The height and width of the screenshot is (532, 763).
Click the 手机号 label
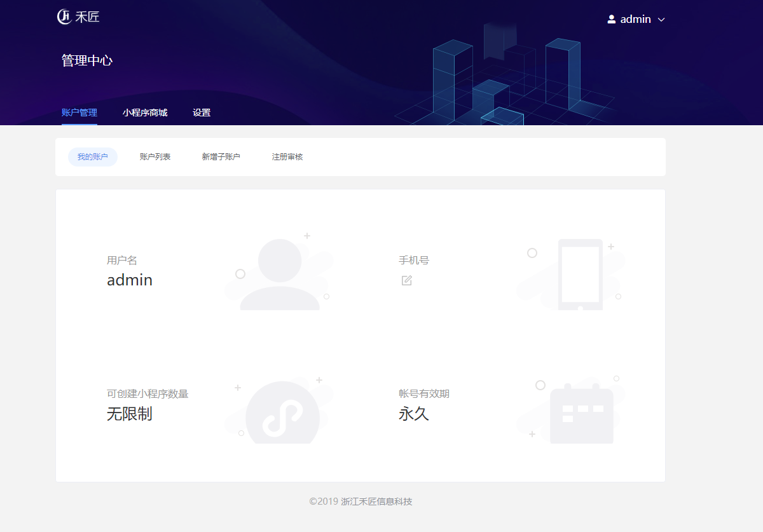[414, 260]
